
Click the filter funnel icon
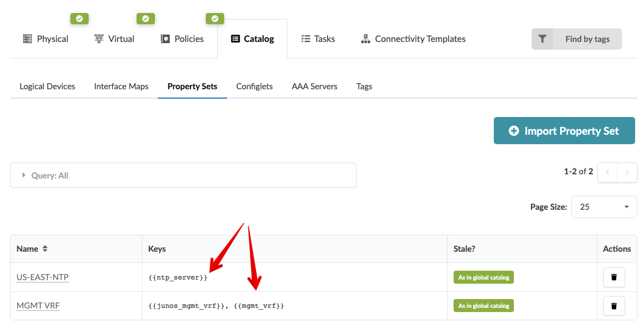point(542,39)
